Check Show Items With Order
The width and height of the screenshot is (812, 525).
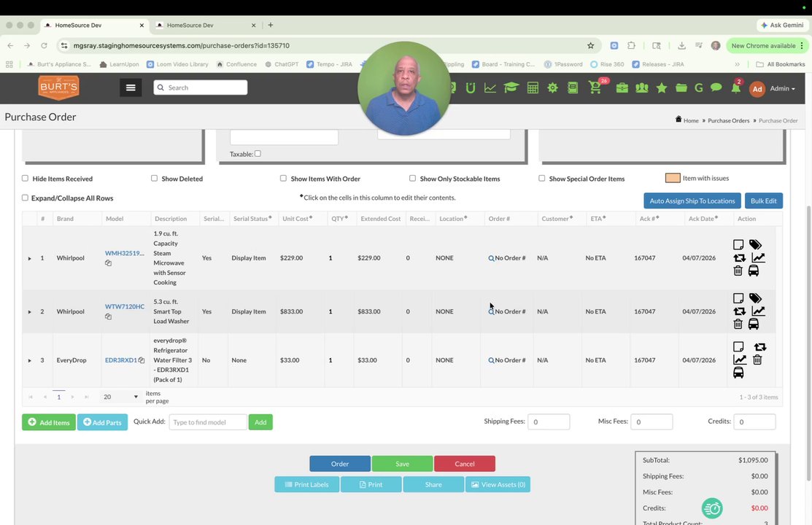click(283, 178)
